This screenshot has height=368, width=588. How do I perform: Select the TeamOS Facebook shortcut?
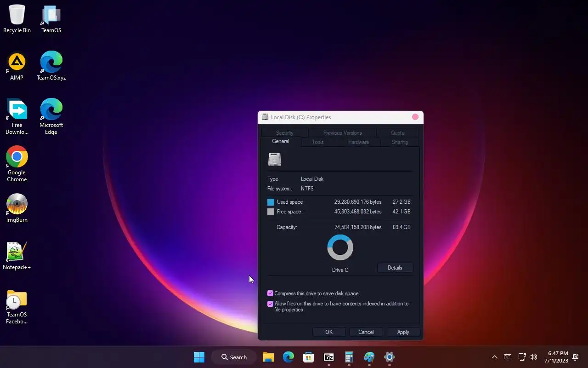17,307
